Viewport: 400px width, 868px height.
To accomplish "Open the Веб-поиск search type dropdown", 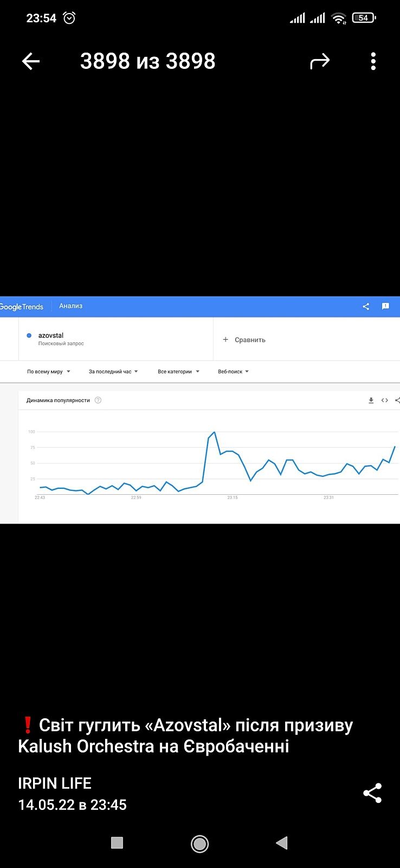I will click(x=233, y=372).
